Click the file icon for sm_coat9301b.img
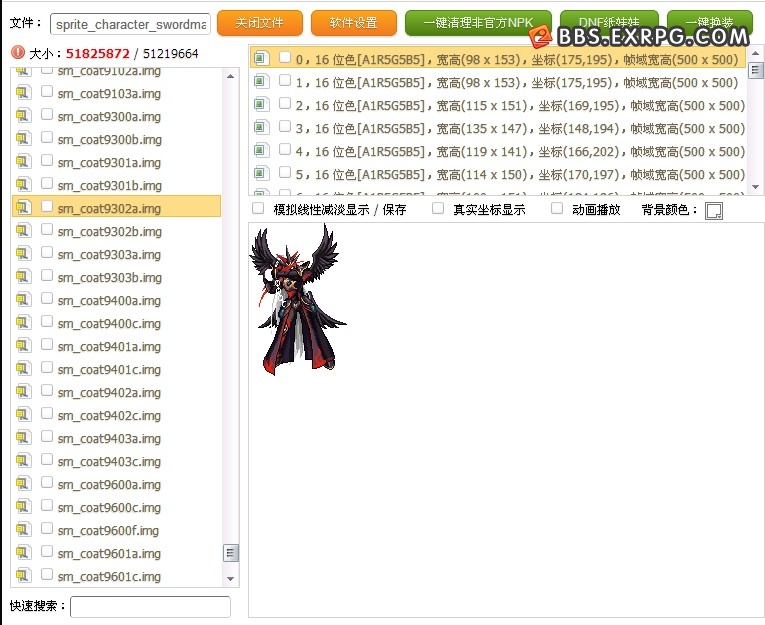 [x=23, y=184]
